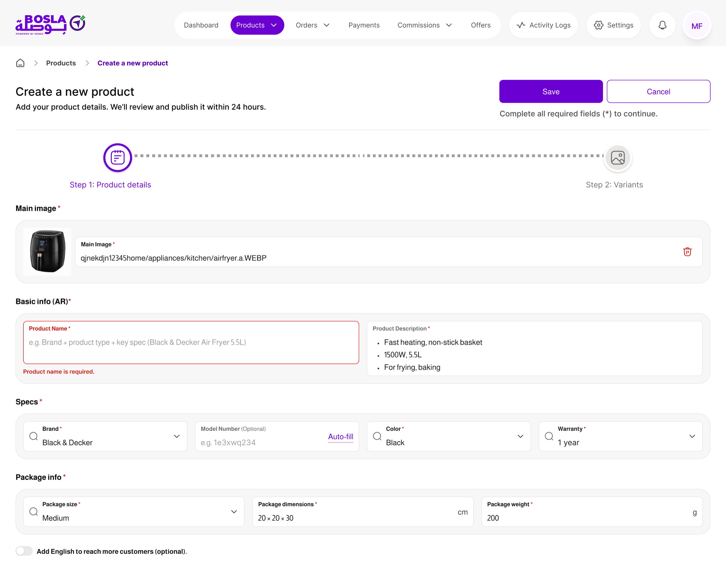Open notifications bell

(x=662, y=25)
